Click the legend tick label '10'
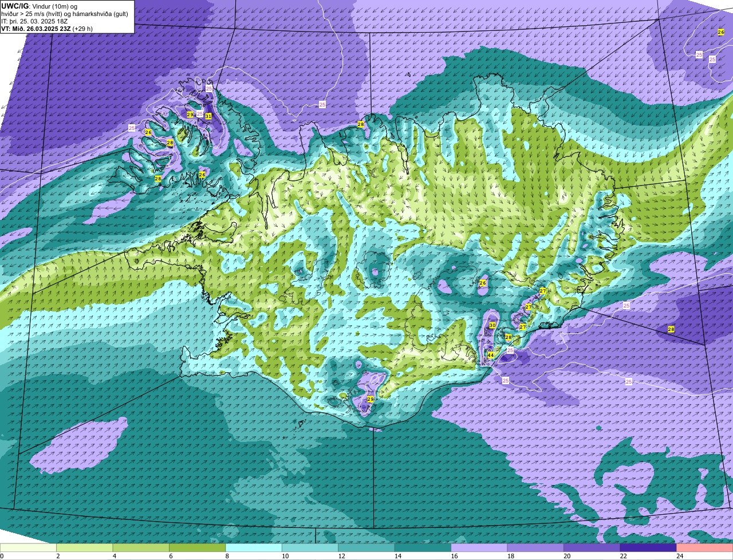733x560 pixels. click(285, 555)
